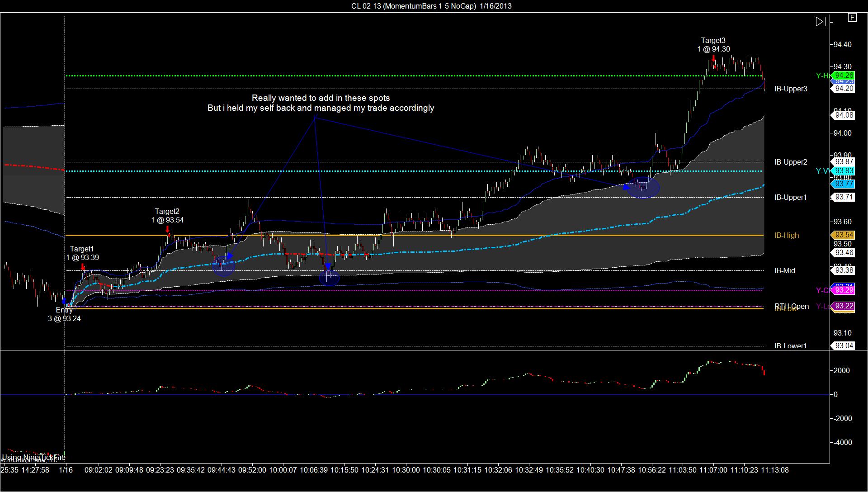Click the blue 93.77 price marker
The width and height of the screenshot is (868, 492).
[x=843, y=184]
